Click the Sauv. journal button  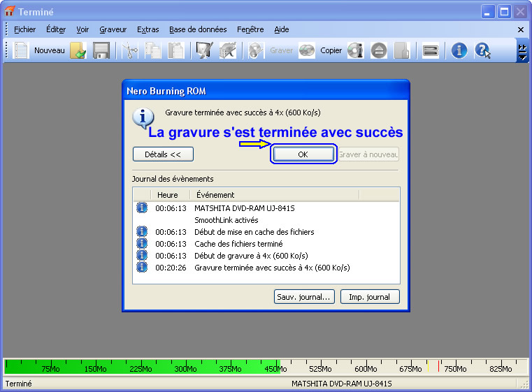click(x=304, y=297)
